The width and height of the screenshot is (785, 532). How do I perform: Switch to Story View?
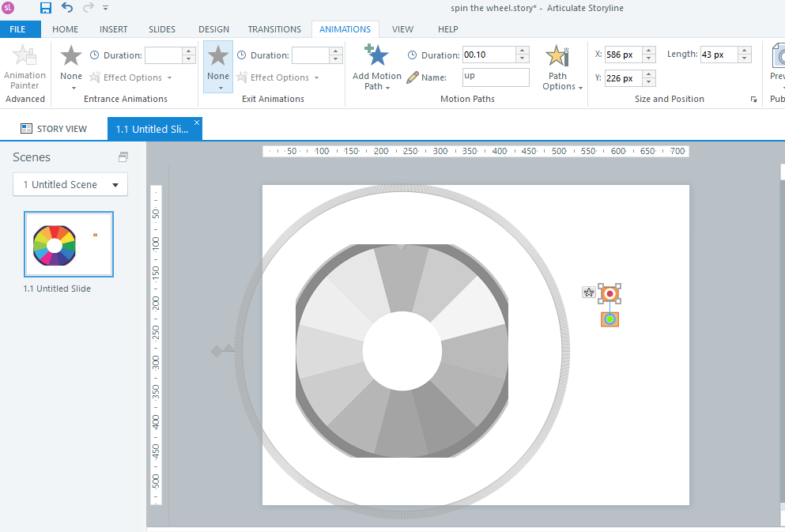[54, 129]
